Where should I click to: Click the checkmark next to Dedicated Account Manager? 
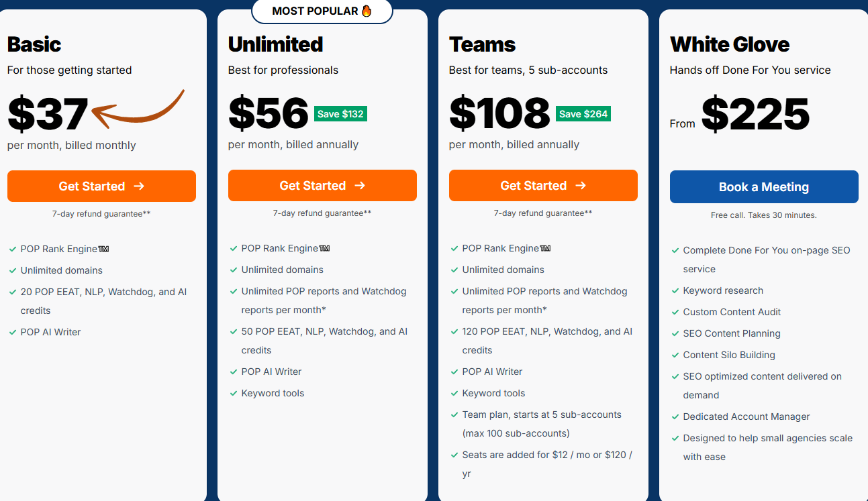point(675,417)
